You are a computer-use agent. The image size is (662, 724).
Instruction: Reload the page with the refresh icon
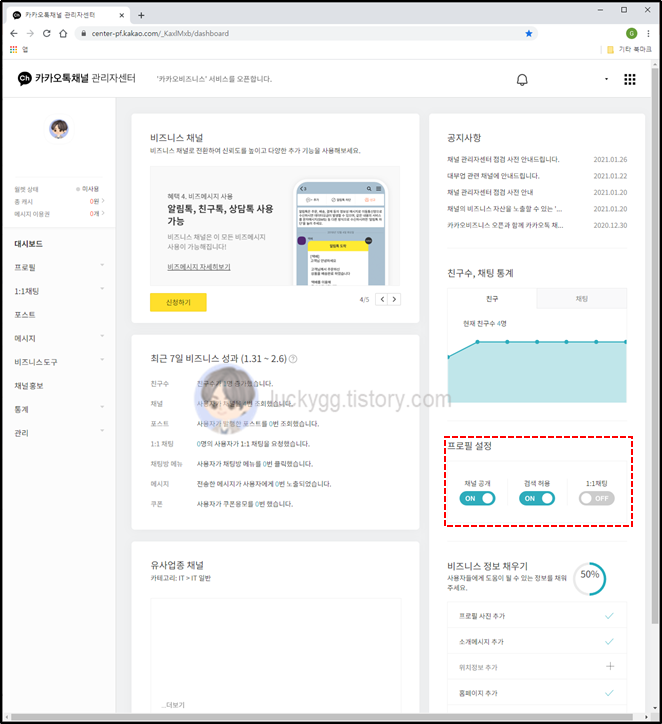point(47,33)
